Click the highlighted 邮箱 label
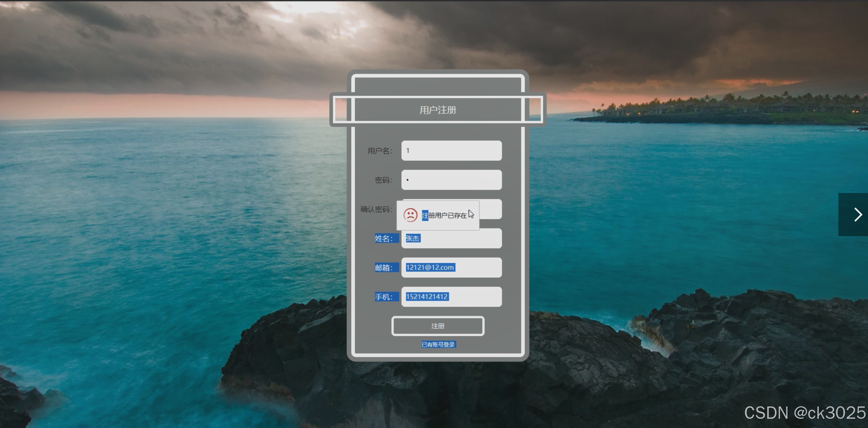The height and width of the screenshot is (428, 868). (x=383, y=268)
